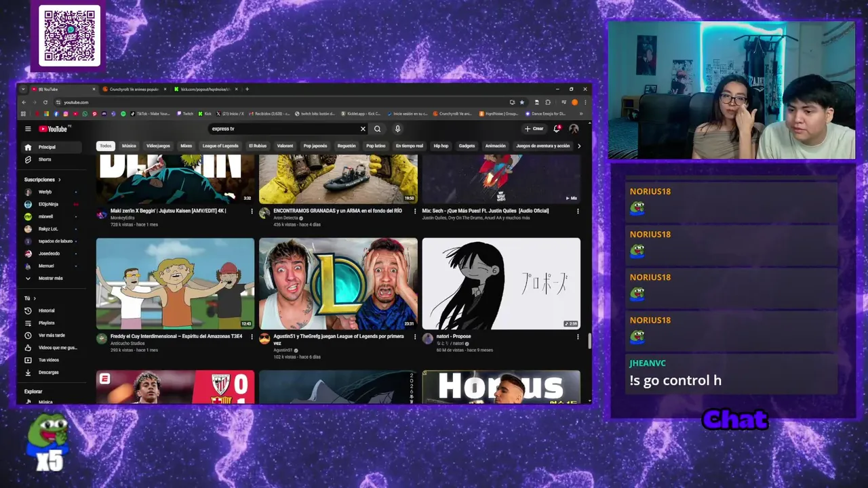Open Chrome extensions puzzle icon

pos(548,102)
